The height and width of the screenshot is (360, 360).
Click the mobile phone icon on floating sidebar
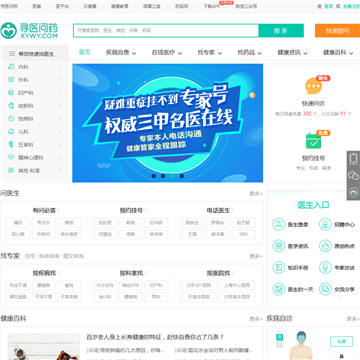[x=353, y=159]
